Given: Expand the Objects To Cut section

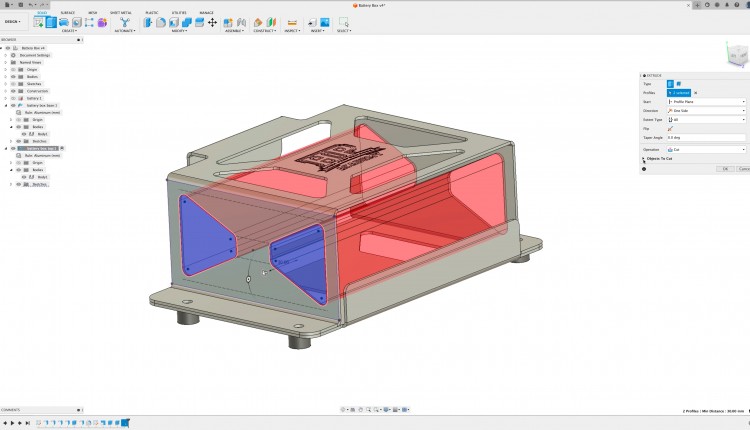Looking at the screenshot, I should [x=643, y=158].
